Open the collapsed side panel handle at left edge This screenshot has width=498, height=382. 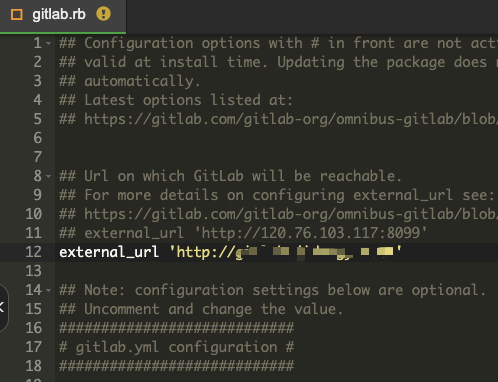pos(3,307)
